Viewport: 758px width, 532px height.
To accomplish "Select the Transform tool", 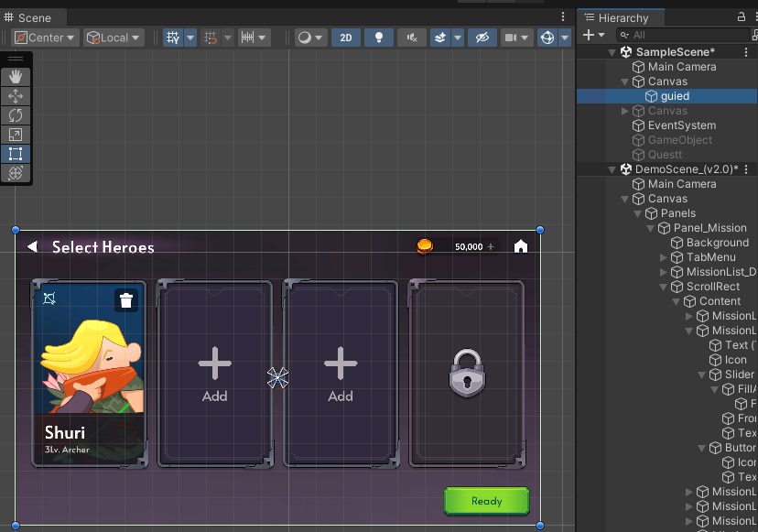I will click(16, 173).
